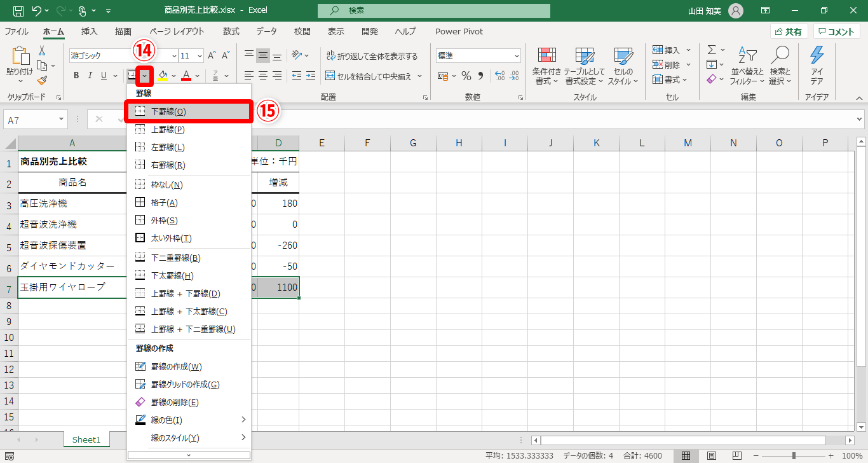Open Cell Styles (セルのスタイル)
This screenshot has width=868, height=463.
(623, 66)
